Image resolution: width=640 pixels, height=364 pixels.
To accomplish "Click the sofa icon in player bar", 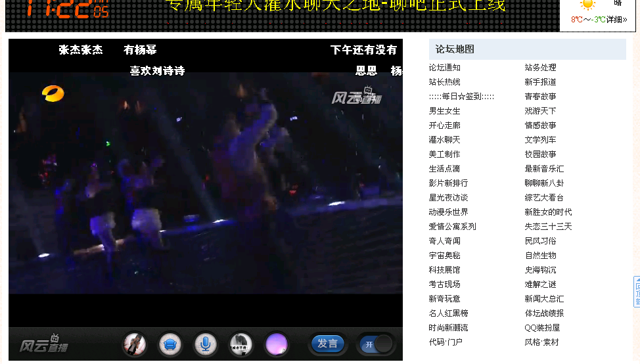I will coord(170,344).
